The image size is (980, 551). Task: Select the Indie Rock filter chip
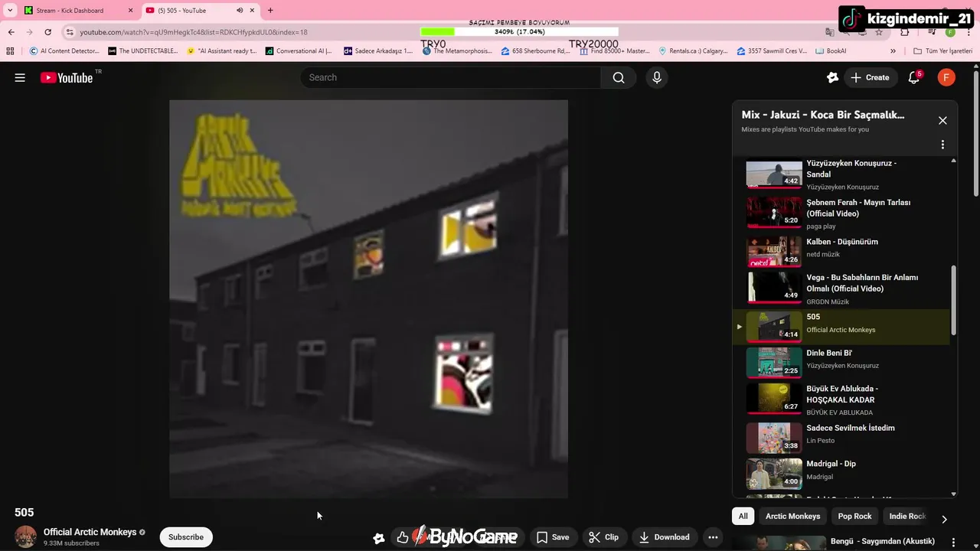[908, 517]
